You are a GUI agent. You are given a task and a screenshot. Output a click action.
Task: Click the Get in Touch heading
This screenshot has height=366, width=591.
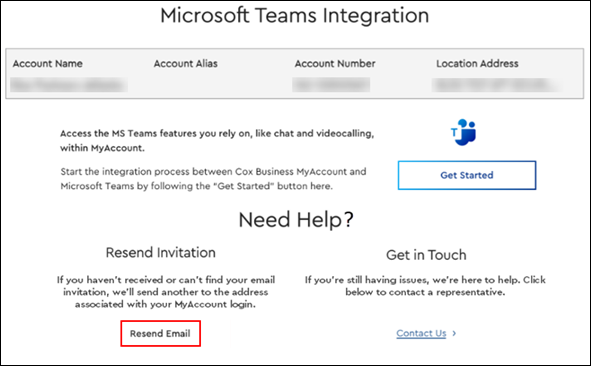(x=426, y=255)
